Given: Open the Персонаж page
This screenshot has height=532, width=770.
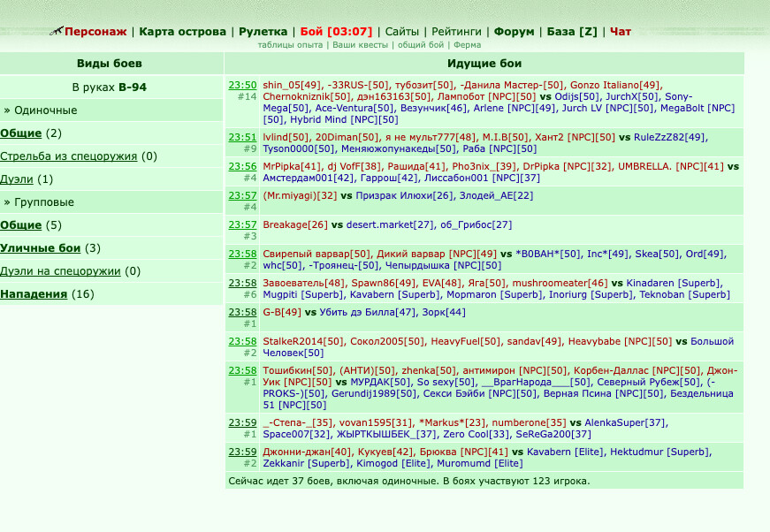Looking at the screenshot, I should pyautogui.click(x=95, y=32).
